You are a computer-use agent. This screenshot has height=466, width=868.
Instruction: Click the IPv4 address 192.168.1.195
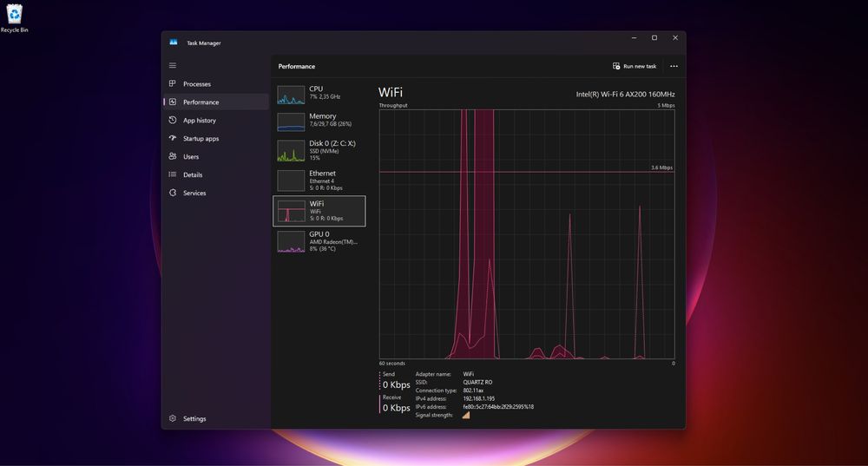click(x=479, y=398)
